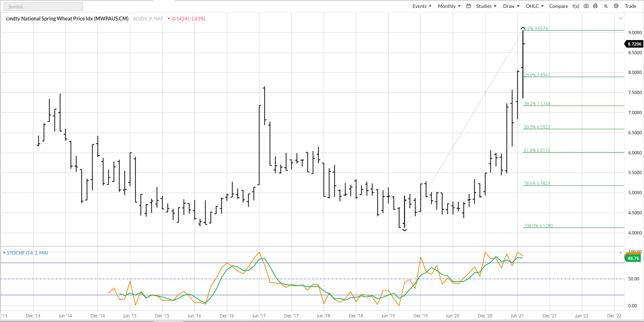Click the Symbol input field
Viewport: 644px width, 322px height.
(x=43, y=6)
